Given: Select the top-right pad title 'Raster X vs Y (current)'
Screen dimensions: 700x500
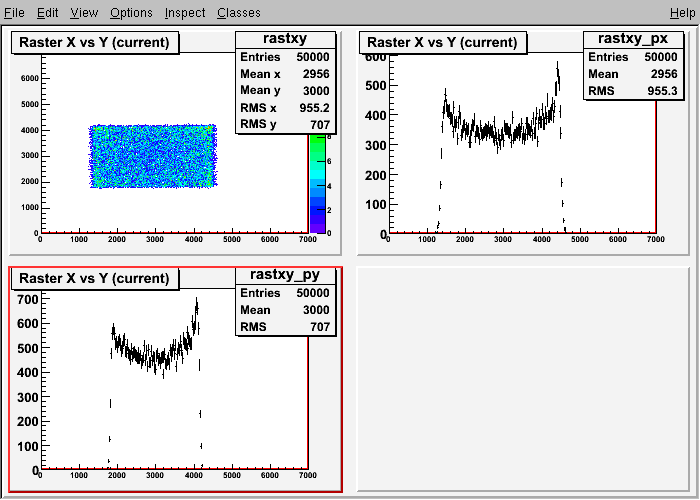Looking at the screenshot, I should point(442,42).
